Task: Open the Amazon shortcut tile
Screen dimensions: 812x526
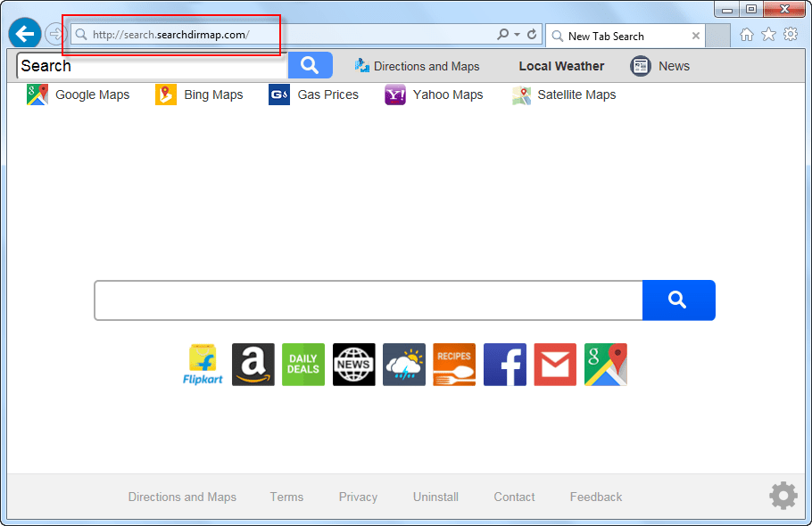Action: tap(253, 365)
